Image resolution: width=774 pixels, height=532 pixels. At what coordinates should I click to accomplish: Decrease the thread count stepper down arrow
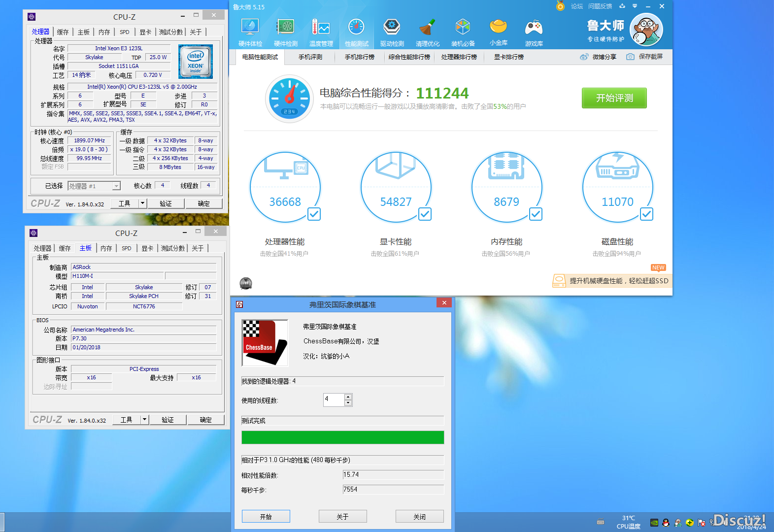point(348,403)
